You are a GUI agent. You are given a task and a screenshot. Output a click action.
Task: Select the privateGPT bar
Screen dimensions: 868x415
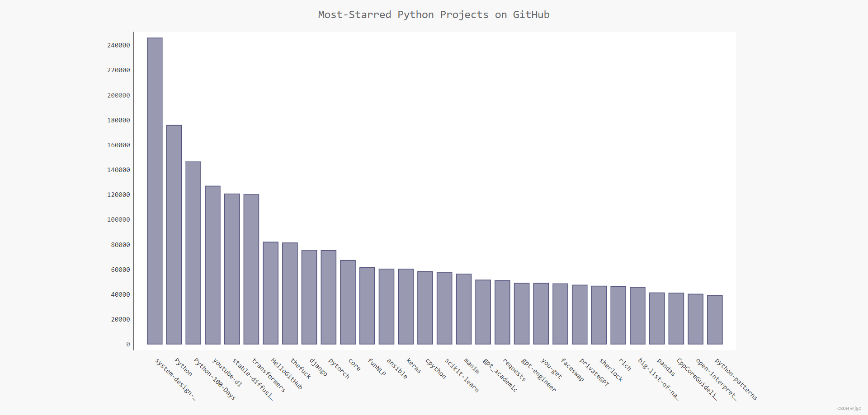(x=580, y=315)
